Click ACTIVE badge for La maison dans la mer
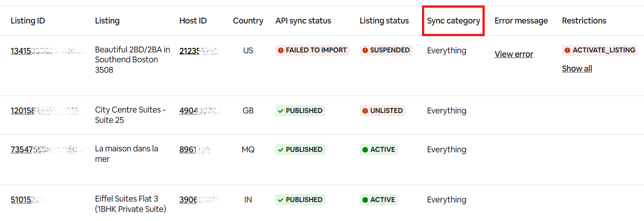The width and height of the screenshot is (644, 221). [379, 150]
